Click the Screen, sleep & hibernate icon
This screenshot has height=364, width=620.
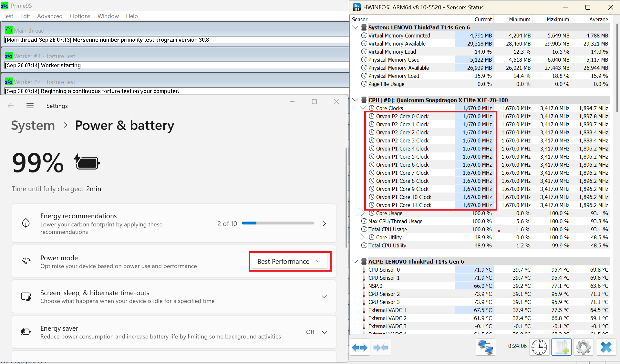coord(26,296)
